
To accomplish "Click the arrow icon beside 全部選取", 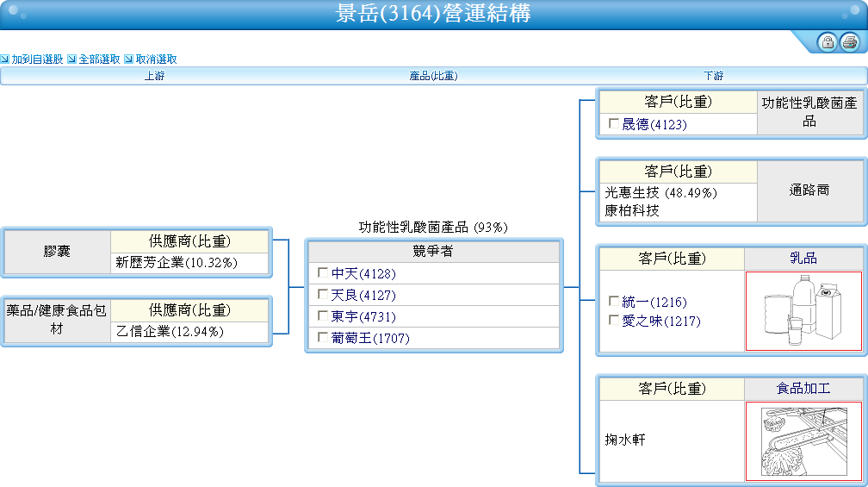I will (72, 59).
